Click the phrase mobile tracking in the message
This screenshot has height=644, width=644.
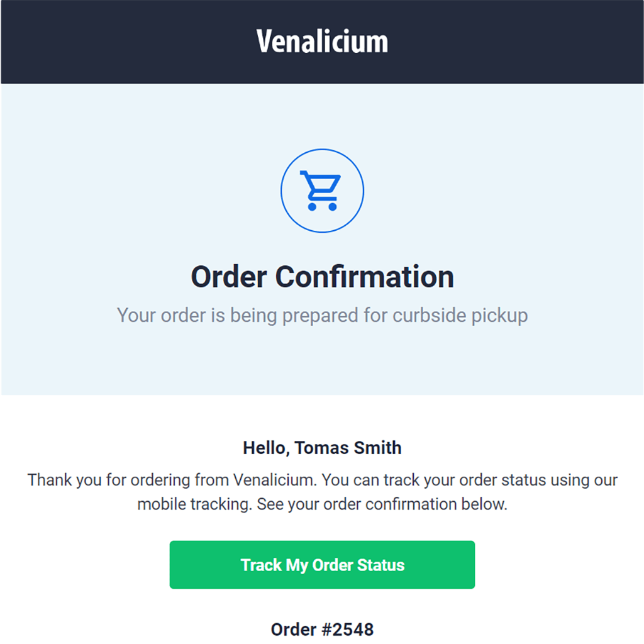(x=194, y=504)
